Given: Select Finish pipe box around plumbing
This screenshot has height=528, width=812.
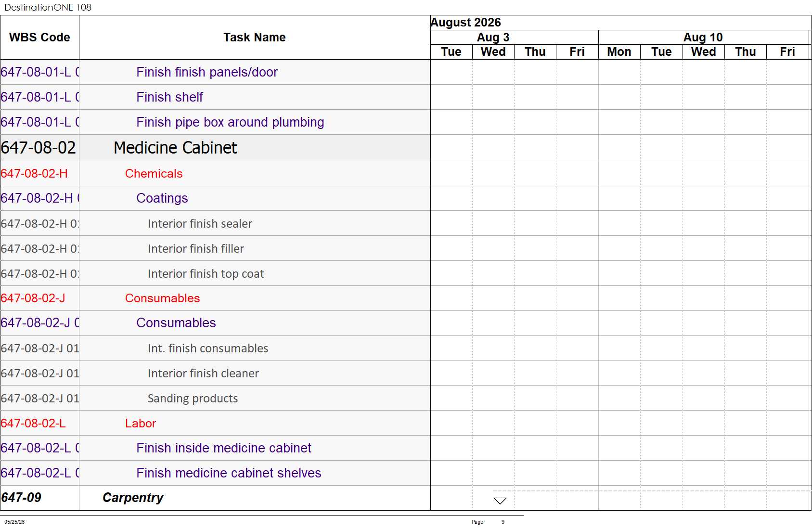Looking at the screenshot, I should tap(230, 122).
